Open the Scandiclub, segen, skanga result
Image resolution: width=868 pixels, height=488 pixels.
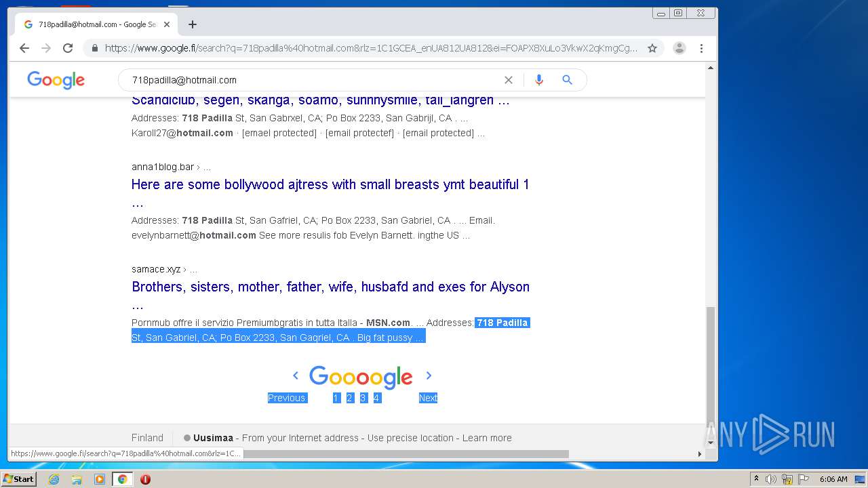[320, 100]
